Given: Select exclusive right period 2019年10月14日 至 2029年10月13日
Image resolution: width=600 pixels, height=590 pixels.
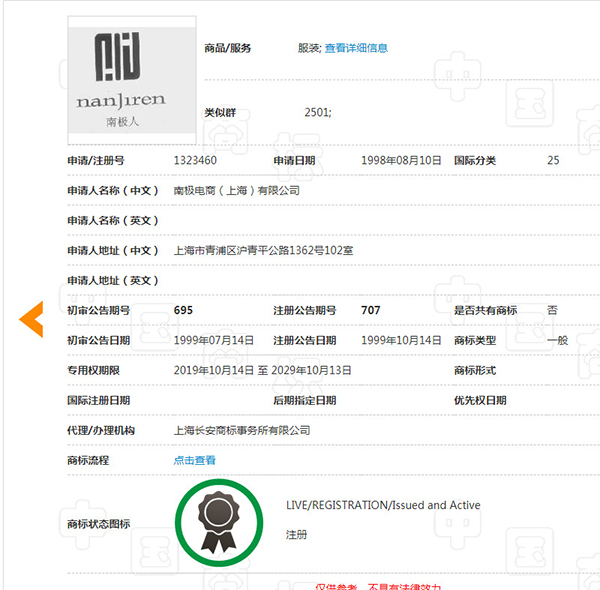Looking at the screenshot, I should [262, 370].
